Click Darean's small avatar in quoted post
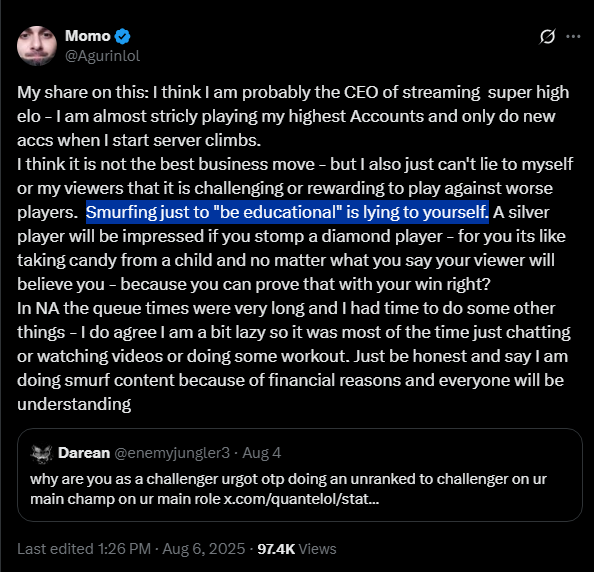The width and height of the screenshot is (594, 572). 41,453
